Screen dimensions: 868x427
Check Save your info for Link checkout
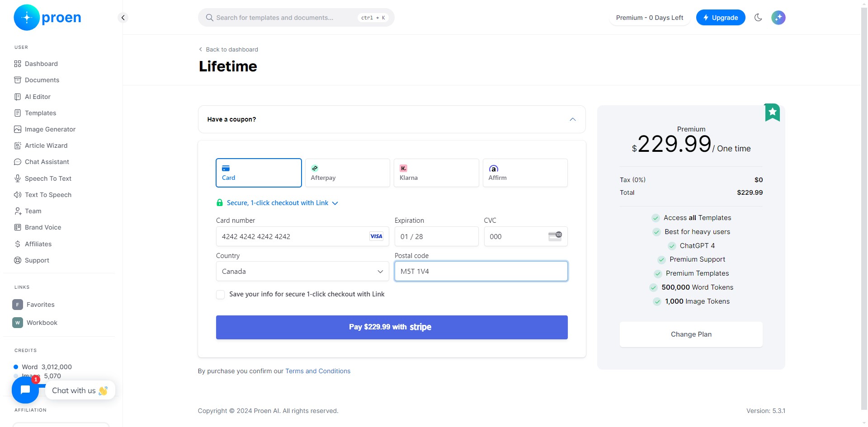pyautogui.click(x=221, y=295)
